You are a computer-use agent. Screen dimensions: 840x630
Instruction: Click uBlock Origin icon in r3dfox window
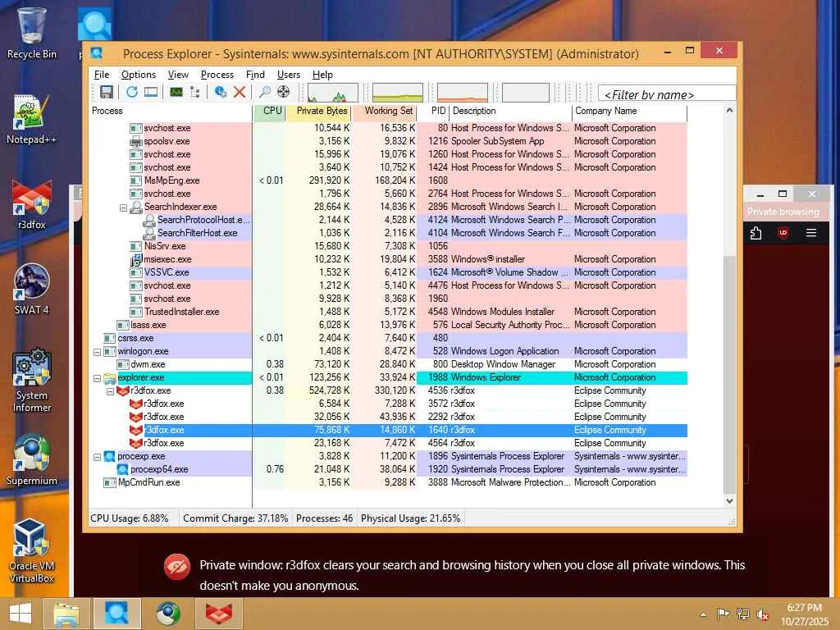783,233
